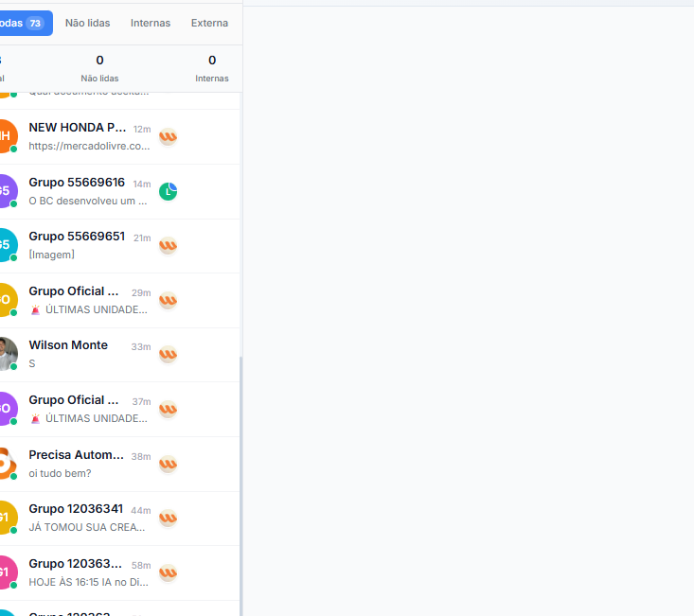Viewport: 694px width, 616px height.
Task: Switch to the Não lidas tab
Action: point(87,23)
